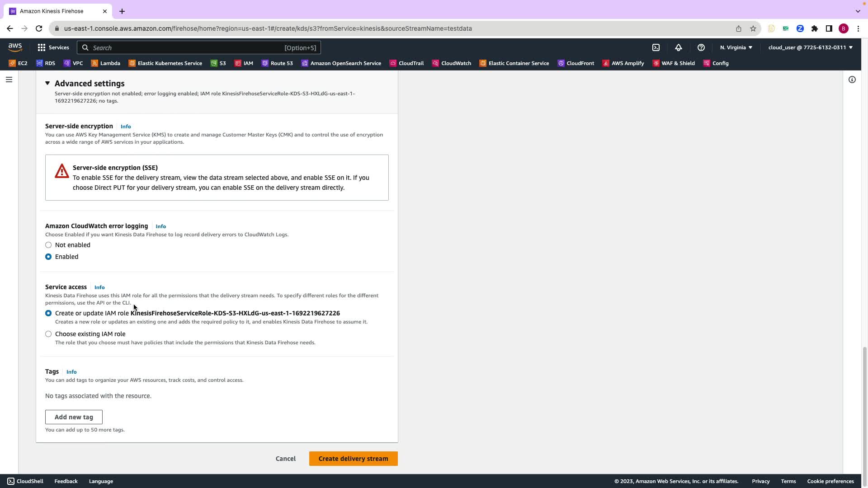
Task: Open cloud_user account dropdown menu
Action: point(810,47)
